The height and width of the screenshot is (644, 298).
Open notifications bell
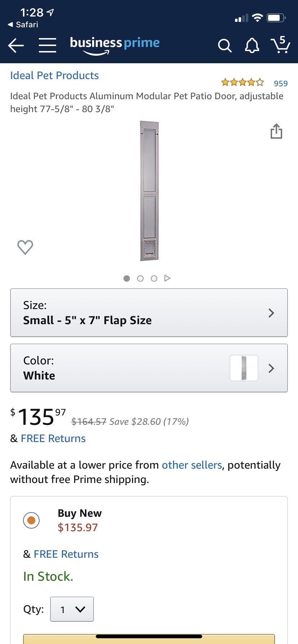252,46
